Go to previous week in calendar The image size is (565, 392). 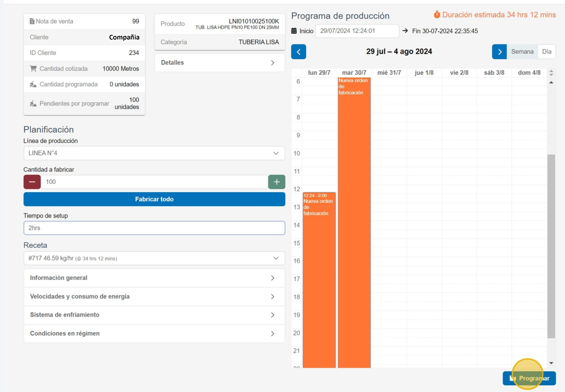point(298,52)
